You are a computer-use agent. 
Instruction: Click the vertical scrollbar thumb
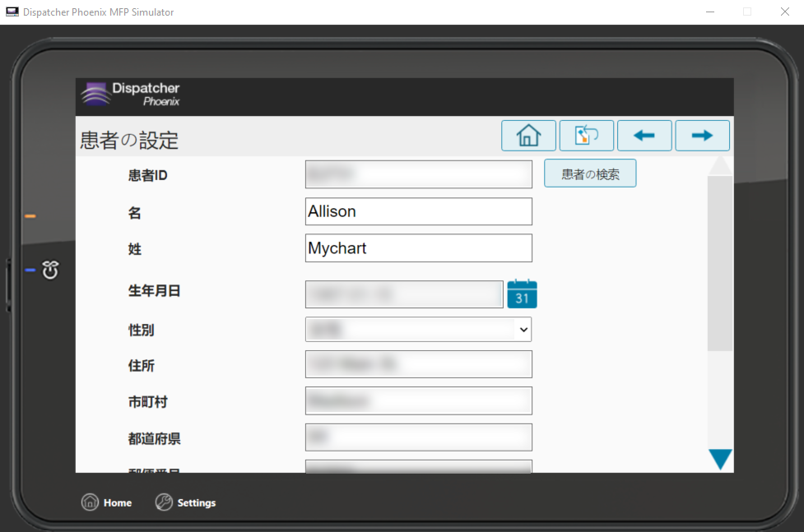[720, 263]
